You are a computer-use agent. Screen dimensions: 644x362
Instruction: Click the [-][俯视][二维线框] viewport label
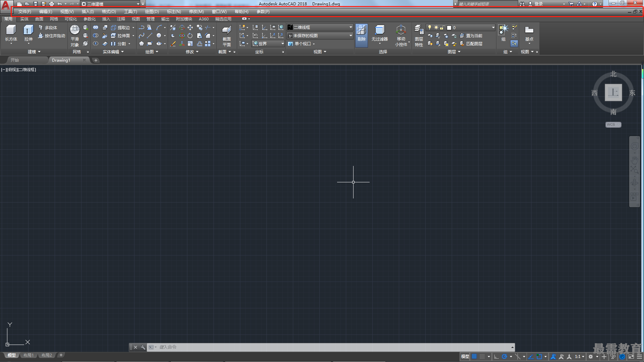pos(18,70)
